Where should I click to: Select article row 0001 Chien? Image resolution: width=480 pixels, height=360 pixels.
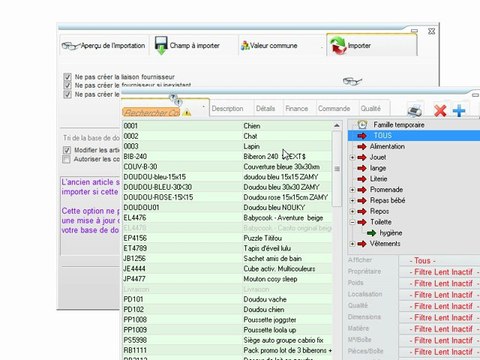[x=227, y=126]
